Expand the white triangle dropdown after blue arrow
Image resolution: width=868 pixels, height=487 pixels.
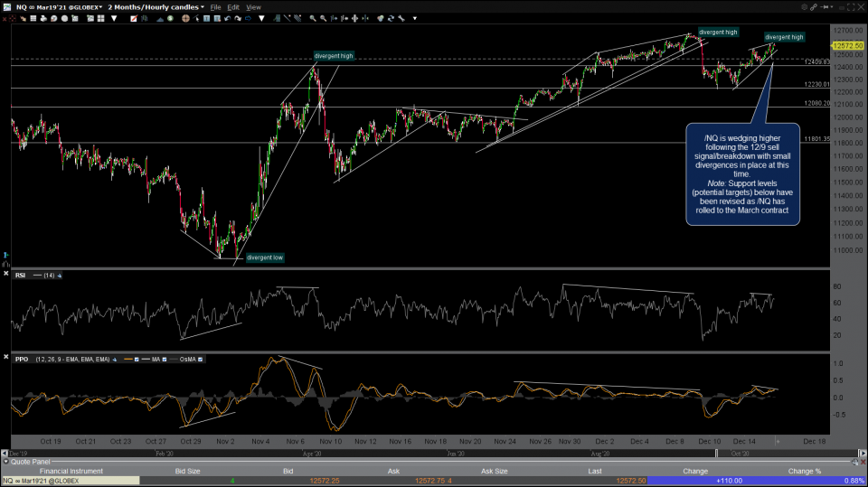tap(261, 19)
